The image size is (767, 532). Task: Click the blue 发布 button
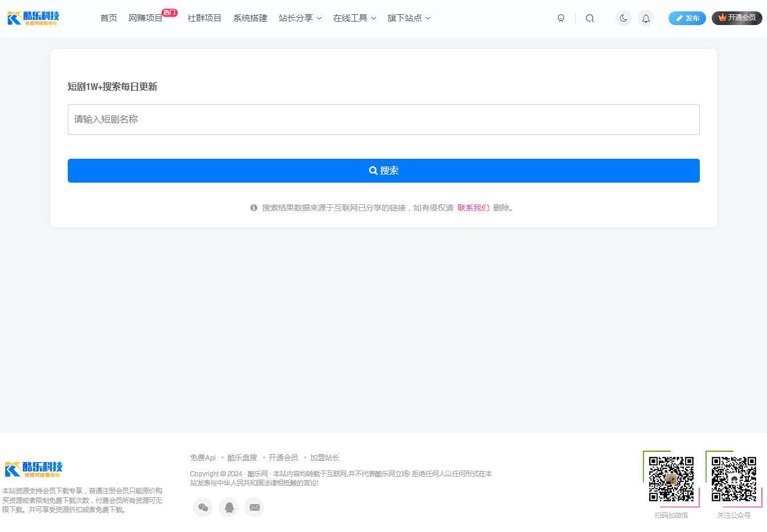pos(687,18)
